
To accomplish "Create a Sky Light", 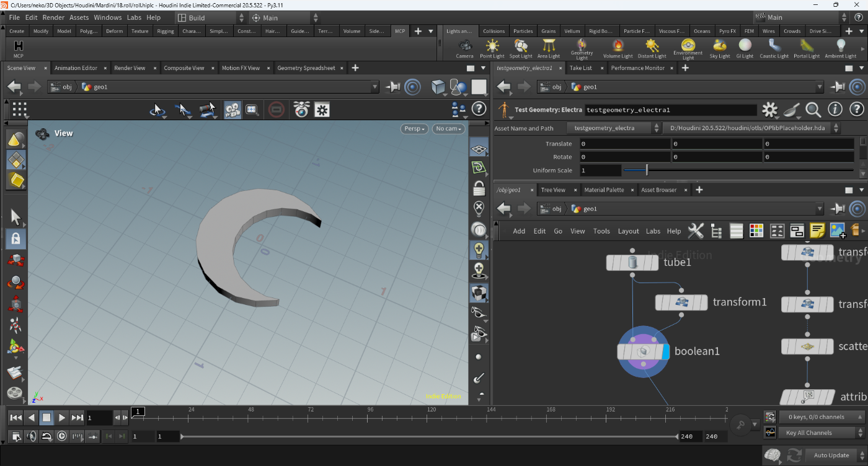I will tap(720, 48).
